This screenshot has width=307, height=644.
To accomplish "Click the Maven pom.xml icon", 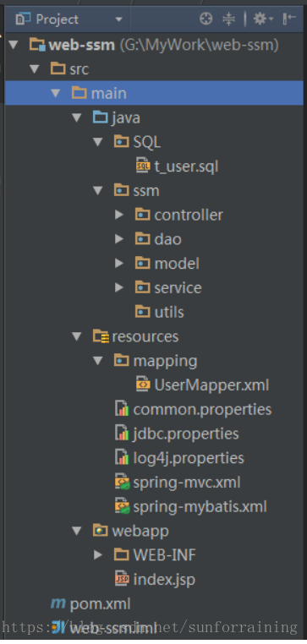I will click(x=58, y=603).
